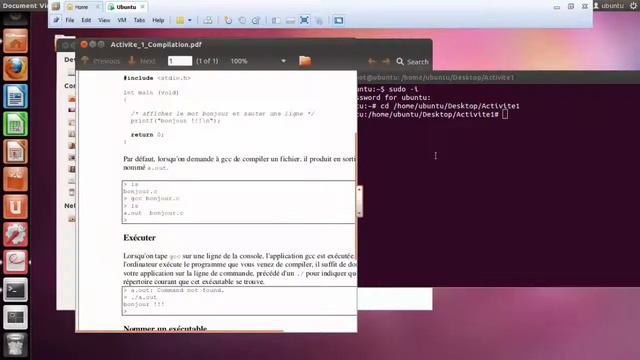Screen dimensions: 640x360
Task: Go forward in file manager toolbar
Action: 386,62
